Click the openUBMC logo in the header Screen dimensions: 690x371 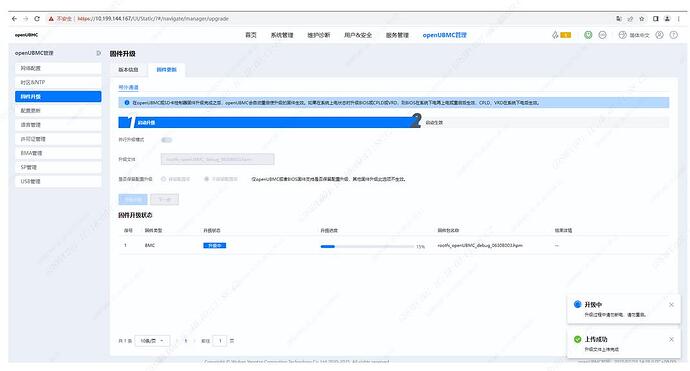(26, 35)
